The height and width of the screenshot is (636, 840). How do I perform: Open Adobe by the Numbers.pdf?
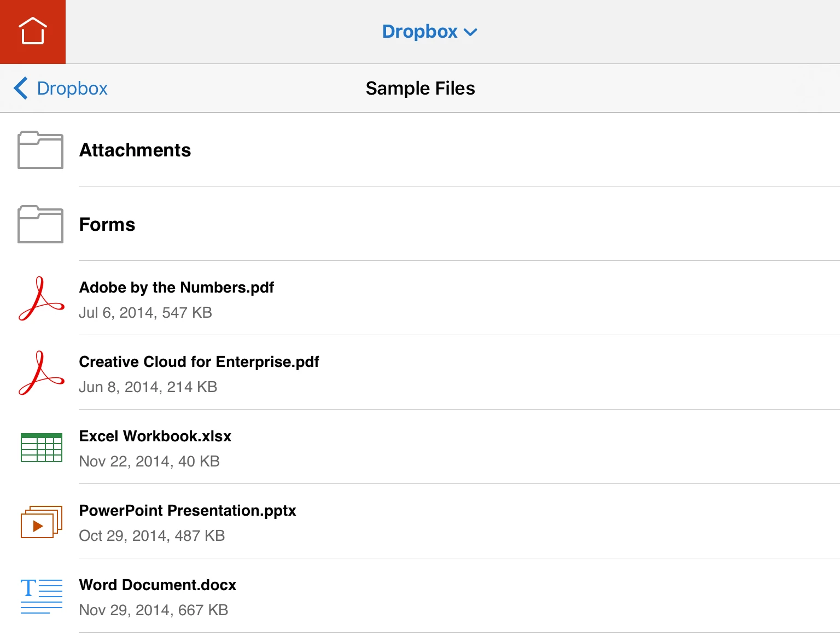pos(177,287)
